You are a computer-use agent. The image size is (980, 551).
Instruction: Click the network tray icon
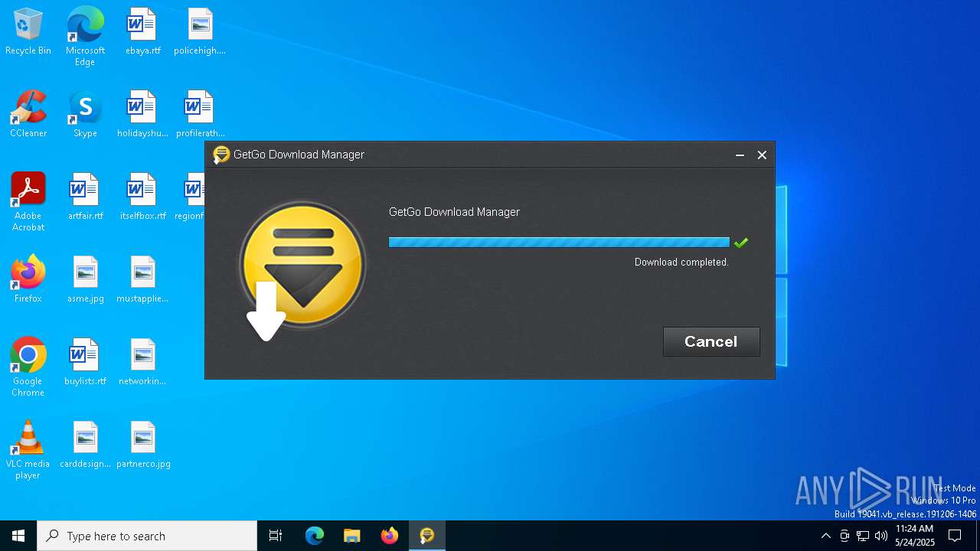click(863, 536)
